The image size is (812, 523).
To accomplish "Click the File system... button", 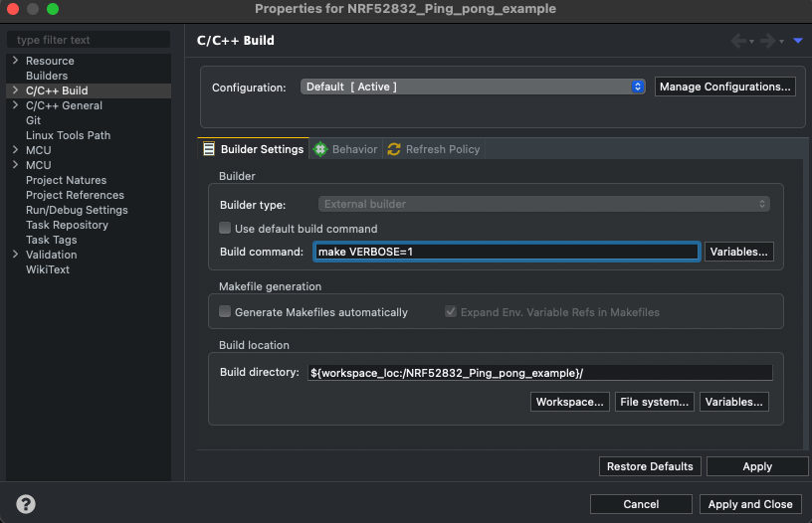I will point(654,402).
